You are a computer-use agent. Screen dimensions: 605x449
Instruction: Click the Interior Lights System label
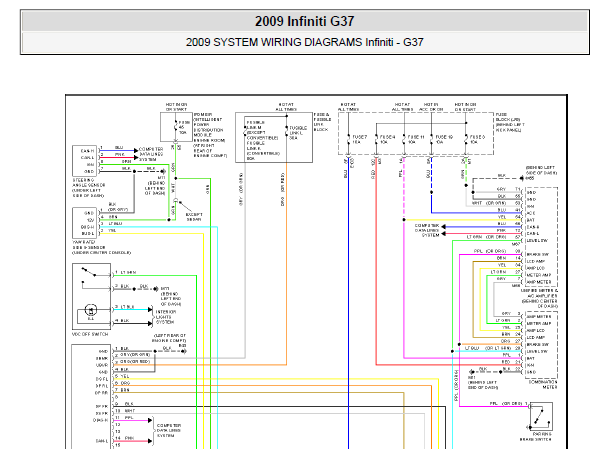[x=166, y=317]
